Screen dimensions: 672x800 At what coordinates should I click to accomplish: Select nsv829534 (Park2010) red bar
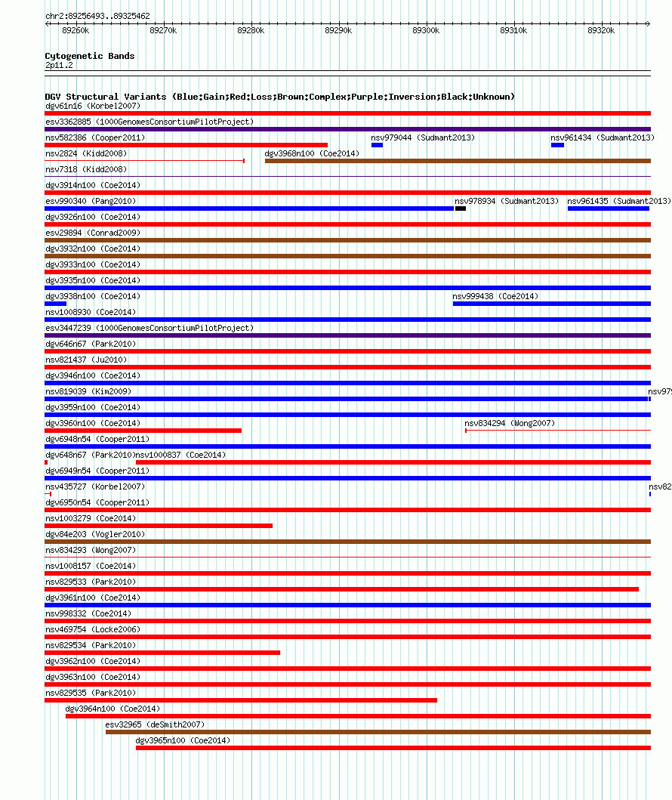pos(162,653)
